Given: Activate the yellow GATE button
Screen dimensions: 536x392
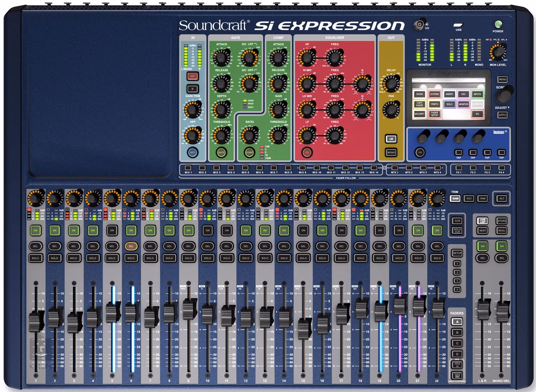Looking at the screenshot, I should pyautogui.click(x=221, y=152).
